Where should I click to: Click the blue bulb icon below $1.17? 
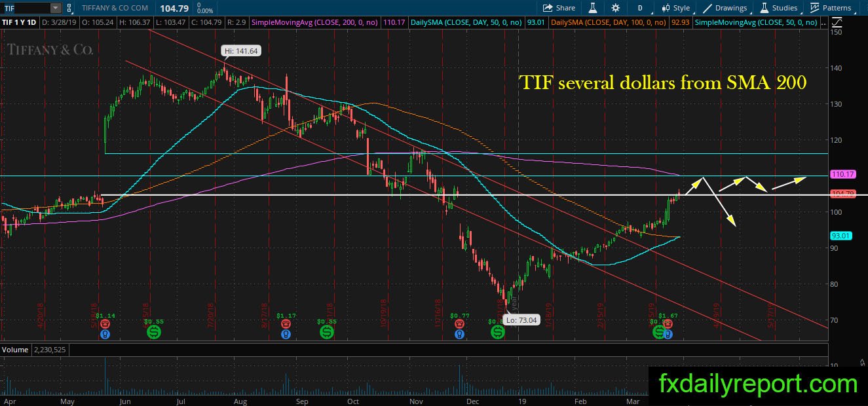(286, 334)
